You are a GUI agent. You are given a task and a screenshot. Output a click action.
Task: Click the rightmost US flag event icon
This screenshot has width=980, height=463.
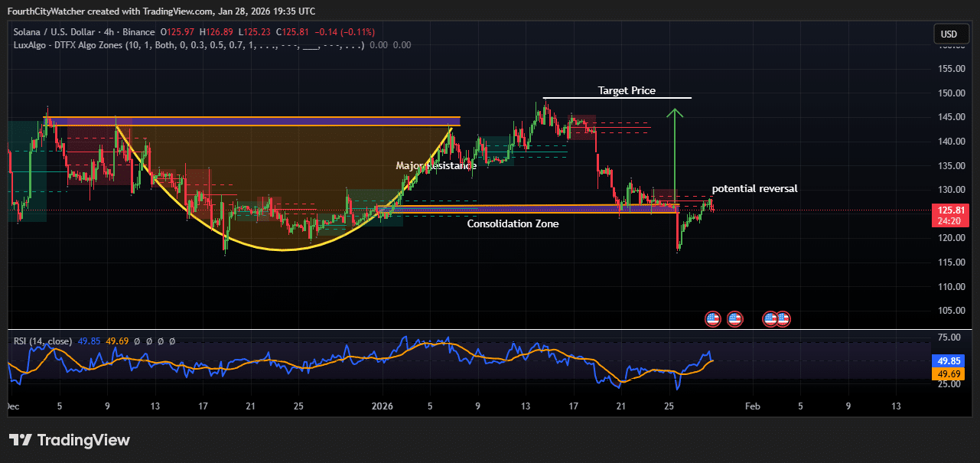coord(783,318)
